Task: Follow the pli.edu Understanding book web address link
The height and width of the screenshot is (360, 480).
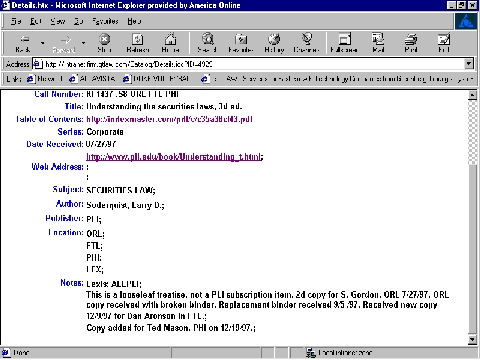Action: (174, 156)
